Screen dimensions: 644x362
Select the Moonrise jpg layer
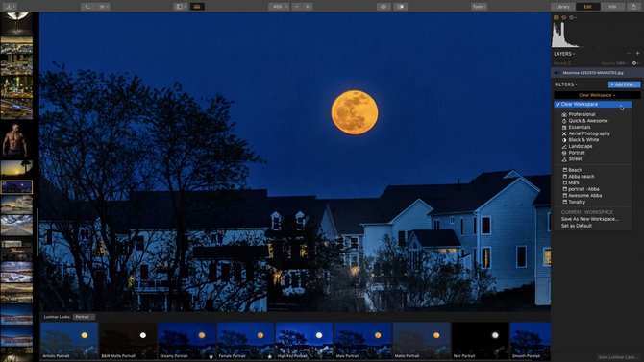coord(597,73)
